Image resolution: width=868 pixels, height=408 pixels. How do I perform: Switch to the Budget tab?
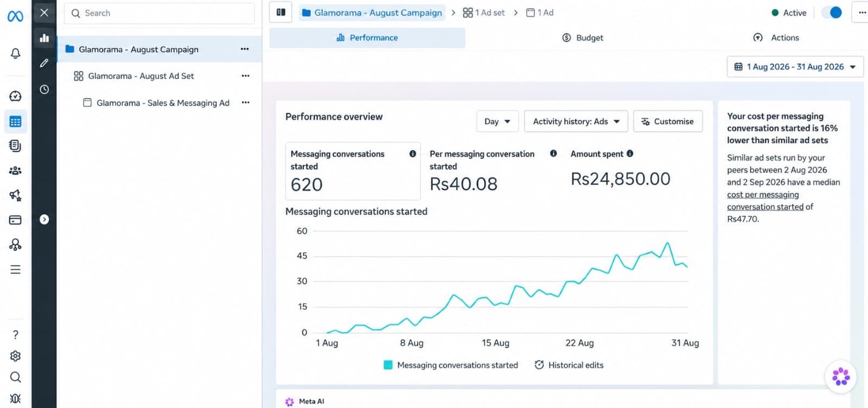pos(583,37)
